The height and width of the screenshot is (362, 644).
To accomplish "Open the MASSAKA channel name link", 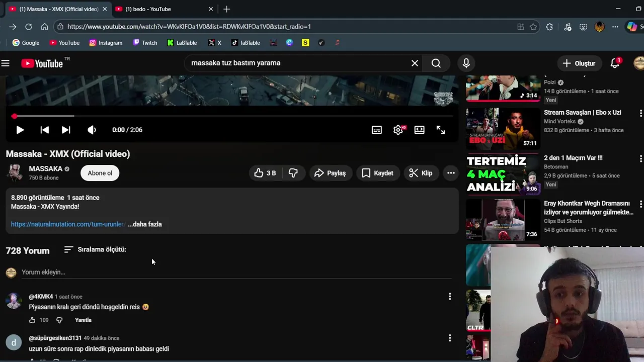I will [x=45, y=169].
